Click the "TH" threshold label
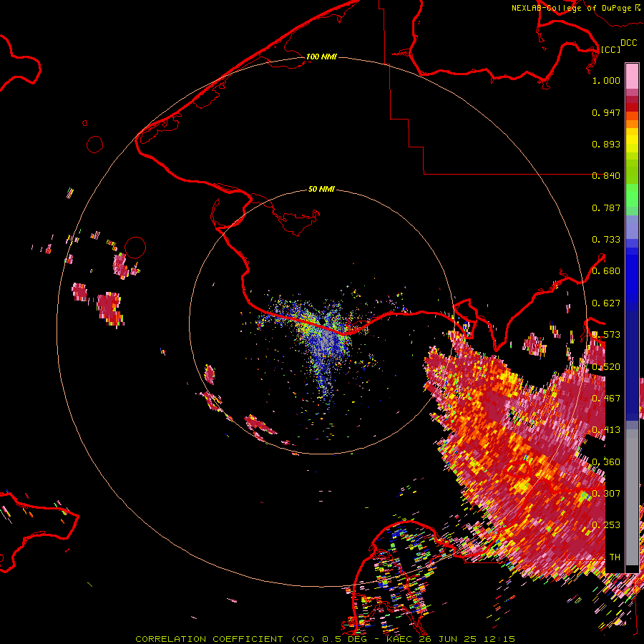 coord(615,557)
